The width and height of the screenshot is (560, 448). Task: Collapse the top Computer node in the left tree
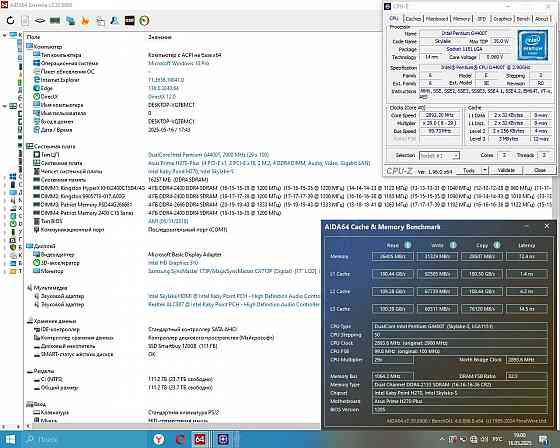click(x=5, y=35)
